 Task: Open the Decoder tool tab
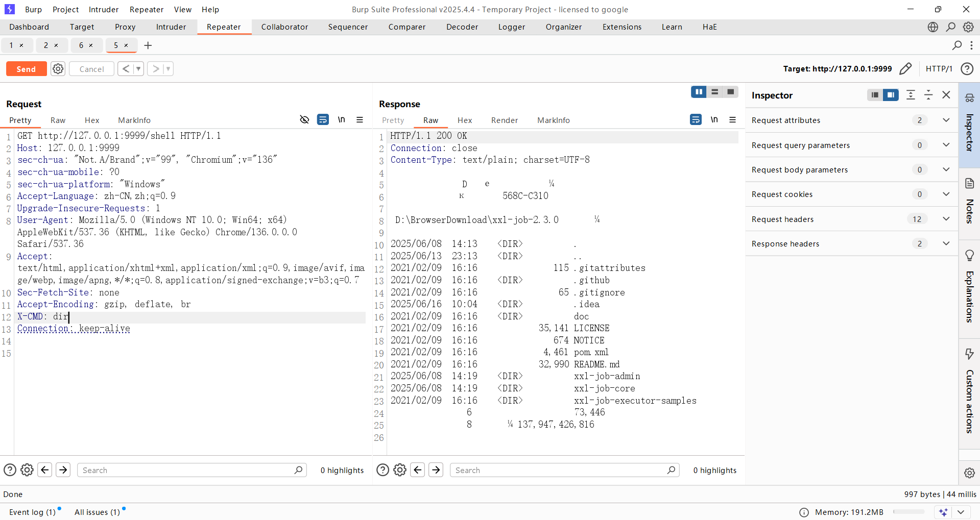(462, 27)
